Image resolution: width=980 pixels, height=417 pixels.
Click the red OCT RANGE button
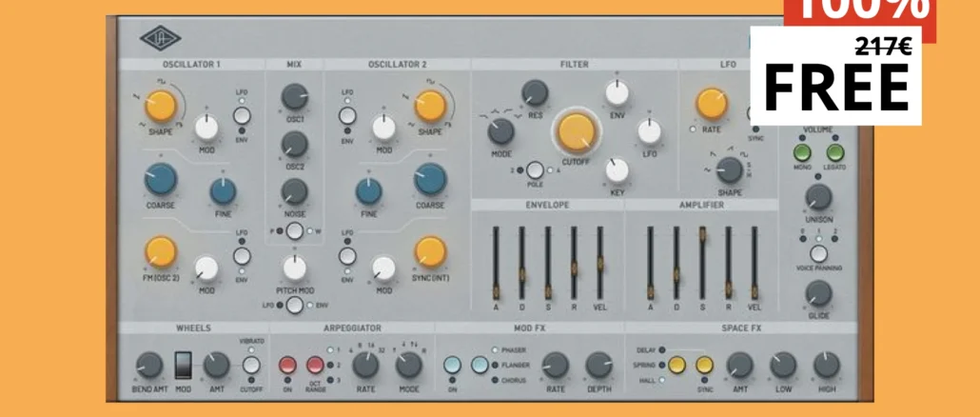click(315, 365)
